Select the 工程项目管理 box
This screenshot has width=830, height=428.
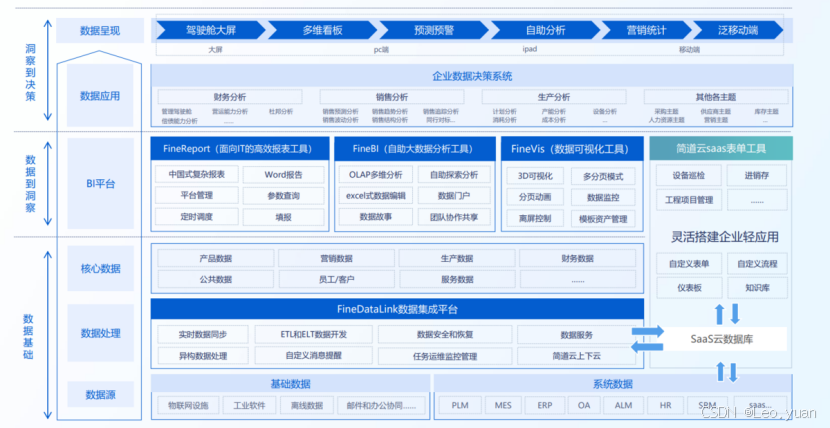coord(689,200)
